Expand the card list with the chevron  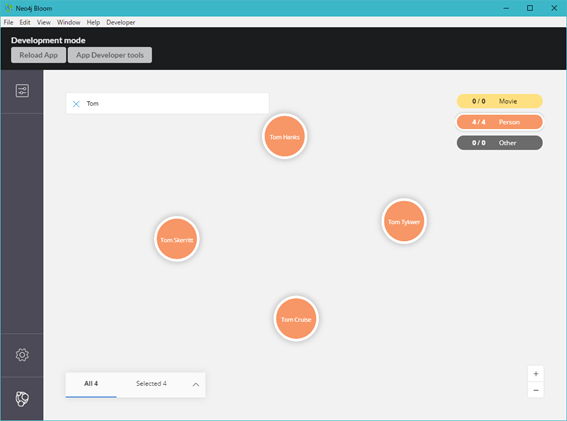pos(196,384)
